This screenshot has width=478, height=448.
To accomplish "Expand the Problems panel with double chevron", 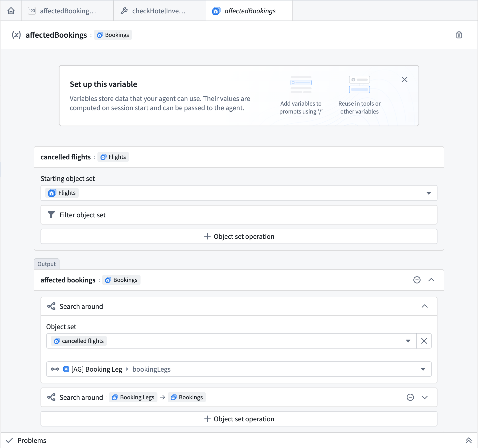I will [x=469, y=440].
